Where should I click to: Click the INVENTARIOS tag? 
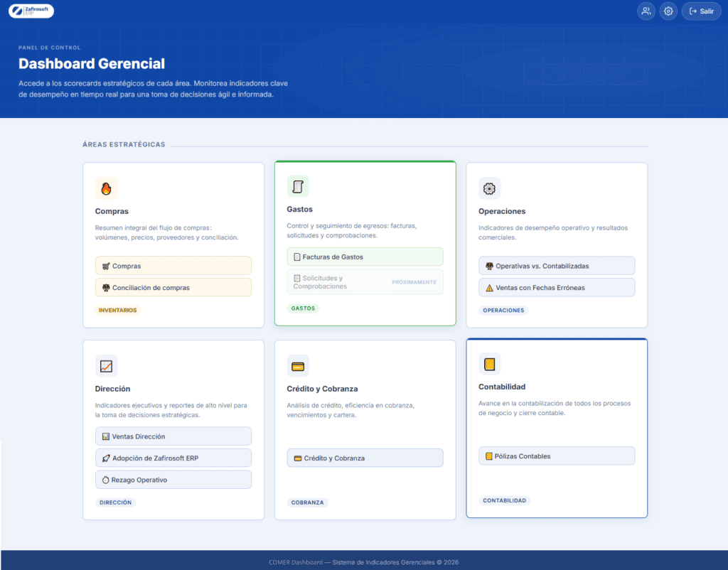pyautogui.click(x=117, y=310)
